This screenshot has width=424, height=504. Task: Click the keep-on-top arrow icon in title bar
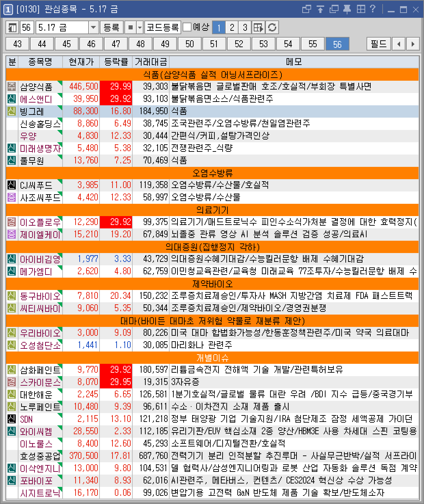point(320,9)
